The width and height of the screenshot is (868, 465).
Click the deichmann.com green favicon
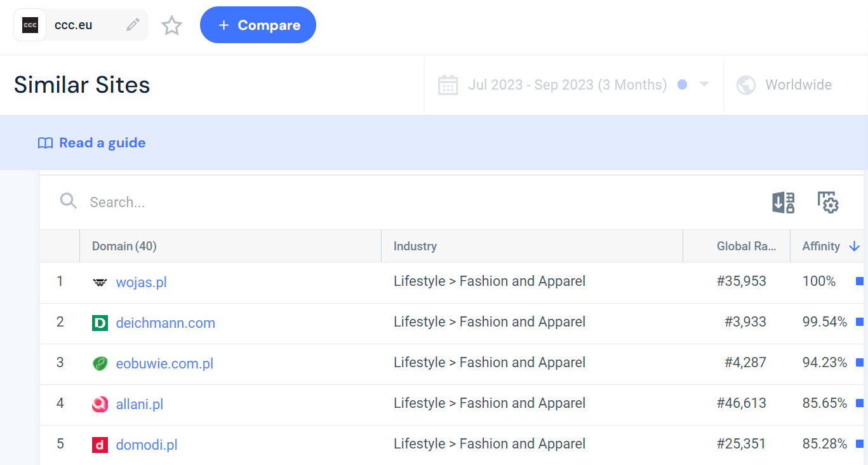point(100,323)
